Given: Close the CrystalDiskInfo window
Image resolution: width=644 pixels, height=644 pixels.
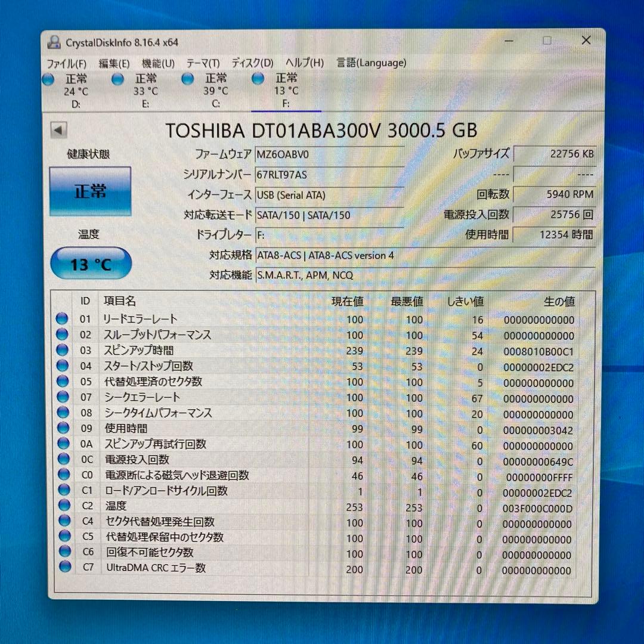Looking at the screenshot, I should (586, 40).
